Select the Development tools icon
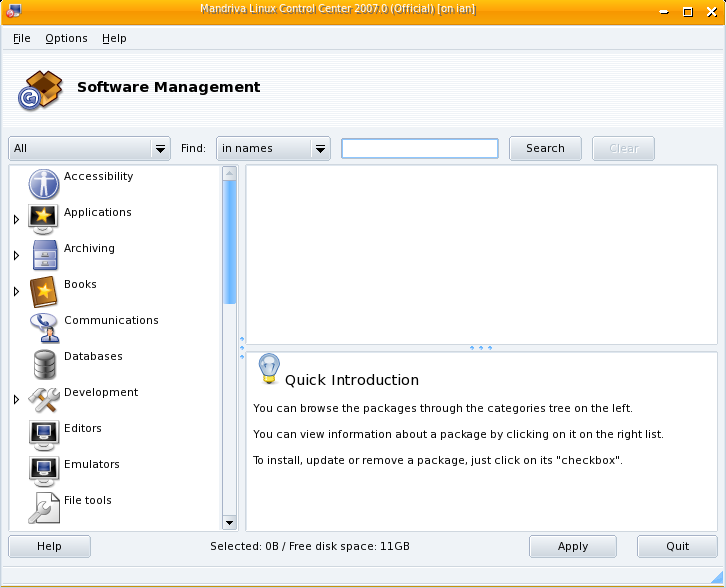 [44, 399]
